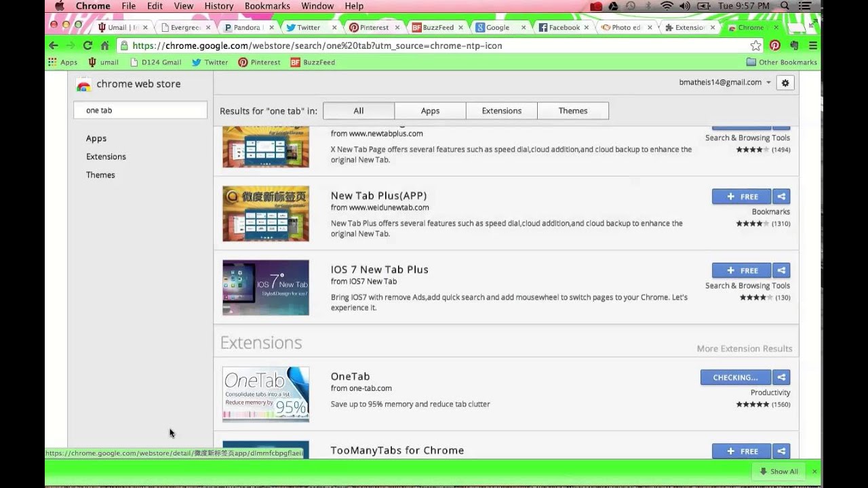The width and height of the screenshot is (868, 488).
Task: Share the IOS 7 New Tab Plus app
Action: point(781,270)
